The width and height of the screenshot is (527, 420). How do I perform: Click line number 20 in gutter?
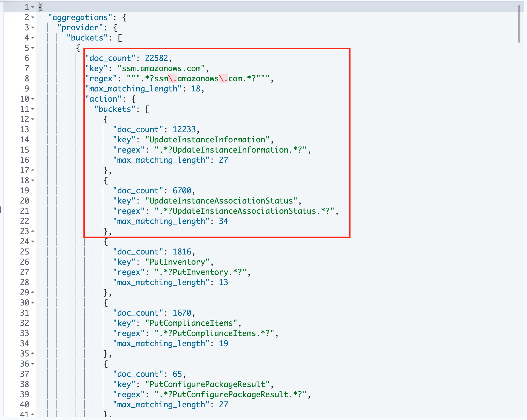click(25, 201)
